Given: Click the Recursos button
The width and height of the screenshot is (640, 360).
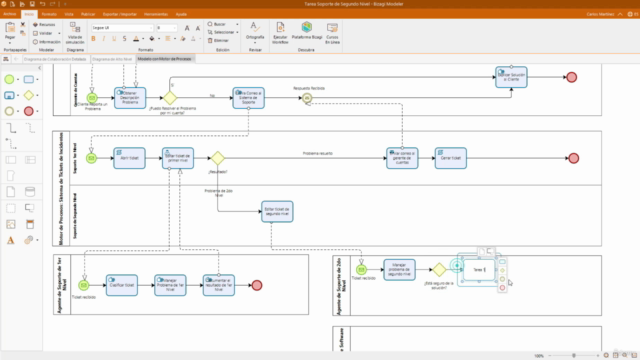Looking at the screenshot, I should [x=44, y=24].
